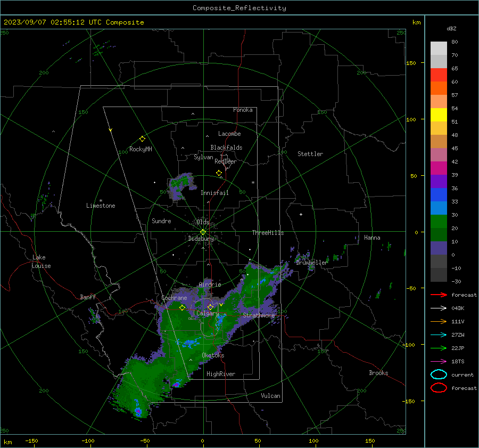This screenshot has height=448, width=479.
Task: Pick the green swatch between 30 and 20
Action: click(439, 221)
